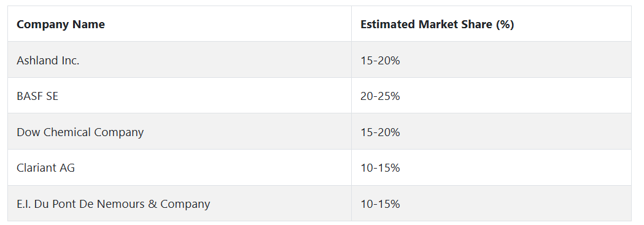Select the BASF SE cell

click(x=179, y=96)
